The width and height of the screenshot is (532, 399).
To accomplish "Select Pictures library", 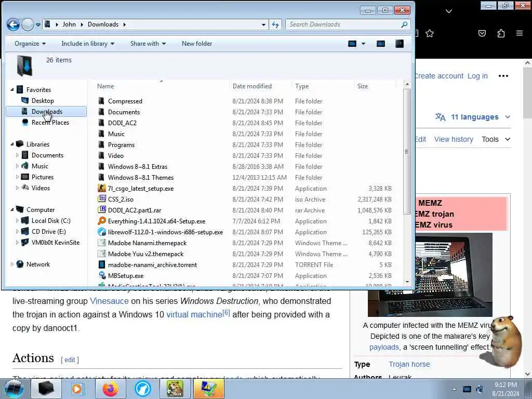I will click(x=43, y=177).
